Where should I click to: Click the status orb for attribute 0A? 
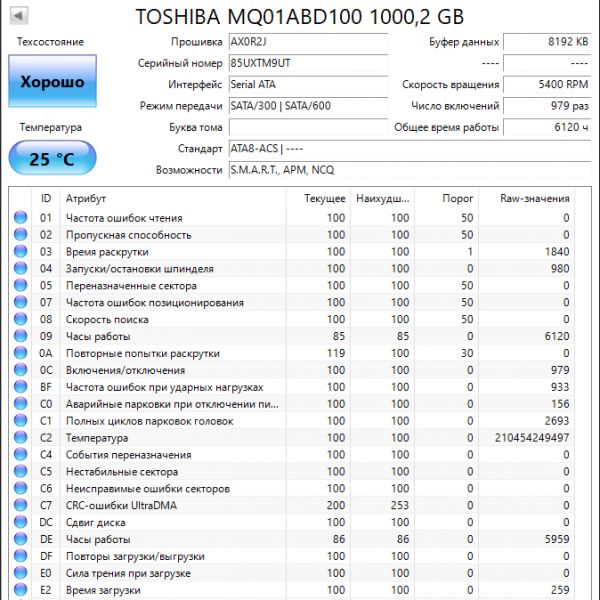pyautogui.click(x=21, y=353)
